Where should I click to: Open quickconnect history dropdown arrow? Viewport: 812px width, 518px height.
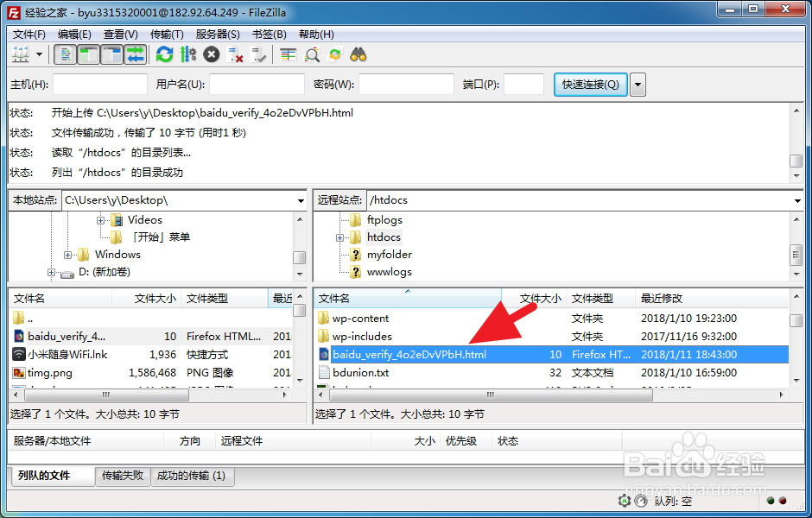(x=638, y=85)
